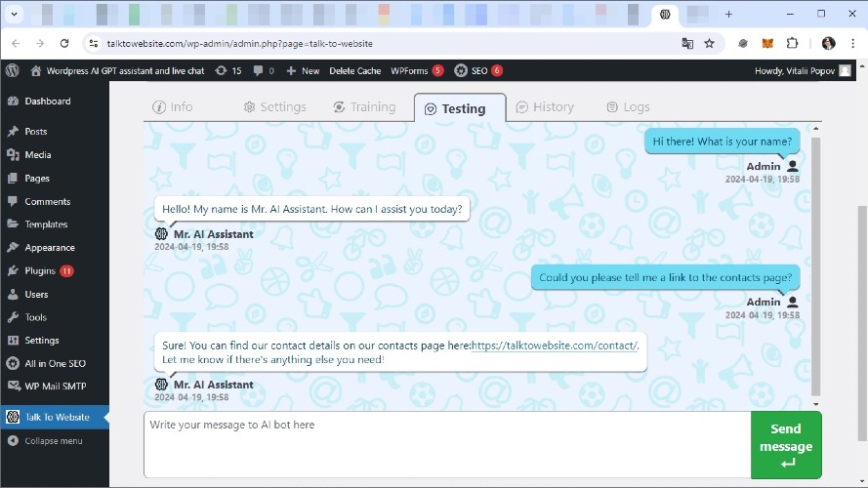Select Talk To Website sidebar item
The height and width of the screenshot is (488, 868).
click(x=55, y=417)
